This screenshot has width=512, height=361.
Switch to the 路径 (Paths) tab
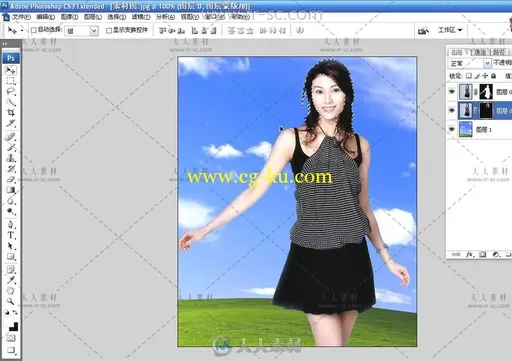(499, 52)
